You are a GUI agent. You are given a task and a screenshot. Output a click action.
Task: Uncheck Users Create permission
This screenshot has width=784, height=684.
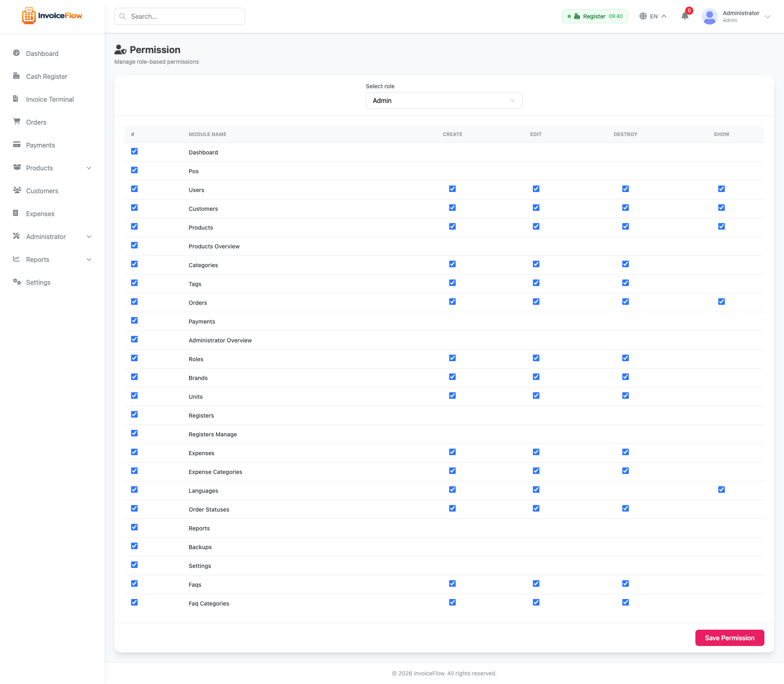(452, 189)
